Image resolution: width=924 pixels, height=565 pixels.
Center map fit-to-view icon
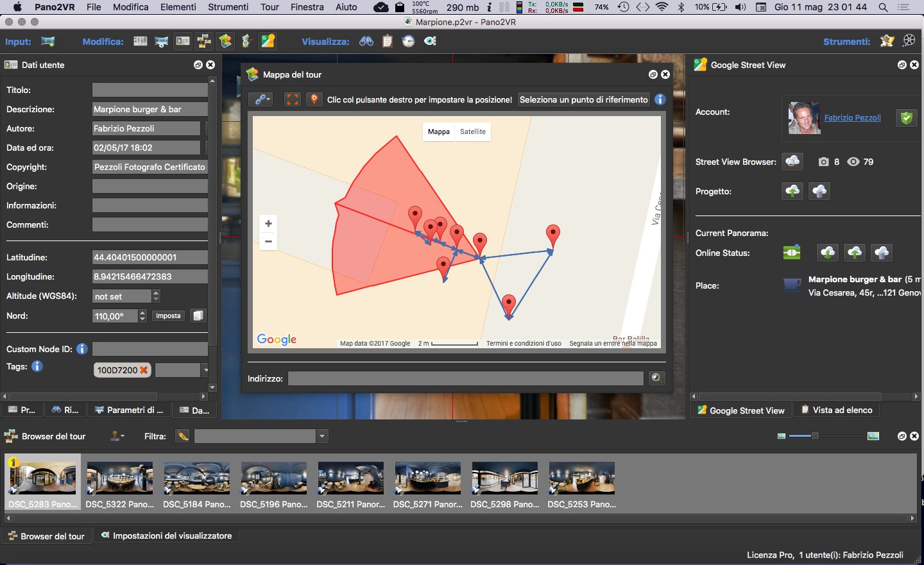coord(293,99)
